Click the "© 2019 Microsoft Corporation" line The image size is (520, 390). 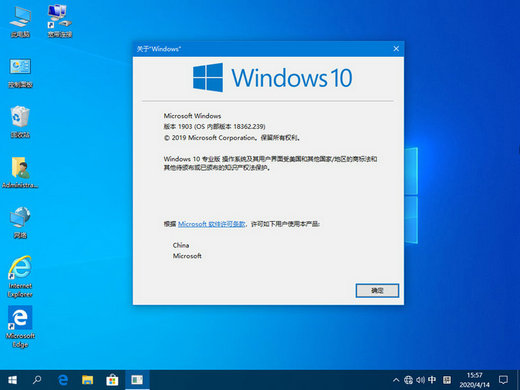[232, 138]
